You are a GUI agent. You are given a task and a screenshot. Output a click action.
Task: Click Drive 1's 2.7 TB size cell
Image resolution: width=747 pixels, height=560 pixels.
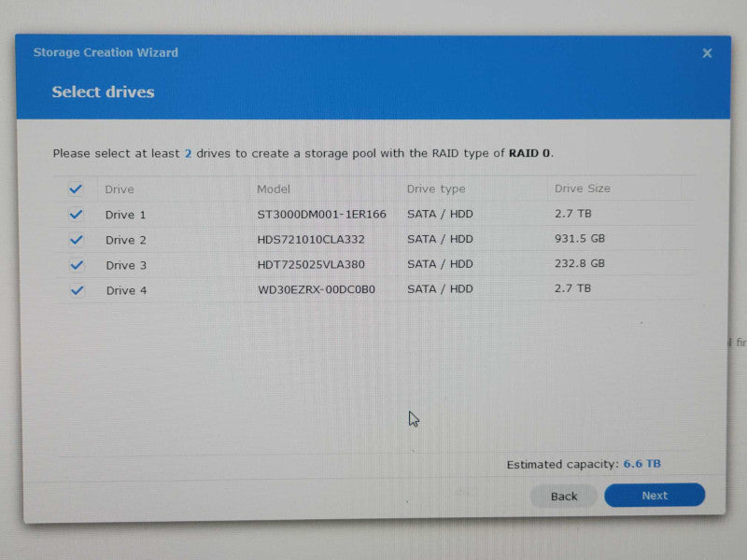tap(572, 214)
